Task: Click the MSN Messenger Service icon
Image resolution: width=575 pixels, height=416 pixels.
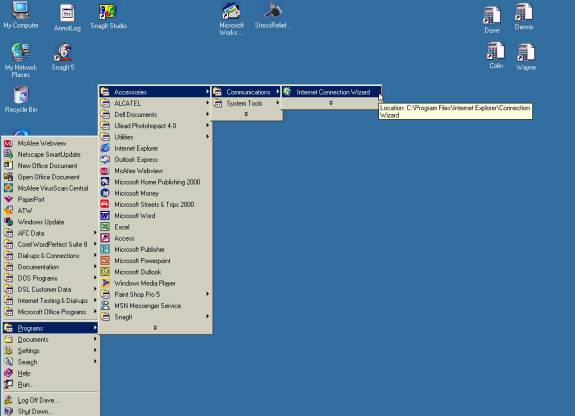Action: (x=105, y=306)
